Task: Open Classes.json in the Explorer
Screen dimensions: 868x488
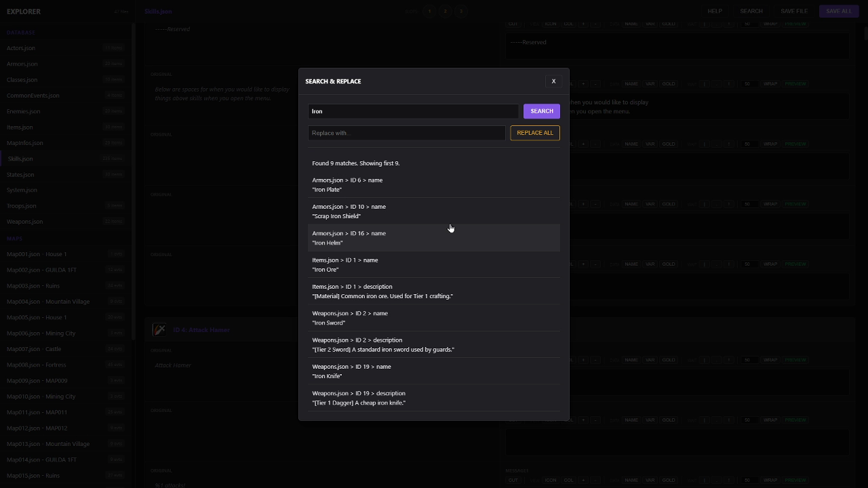Action: coord(65,80)
